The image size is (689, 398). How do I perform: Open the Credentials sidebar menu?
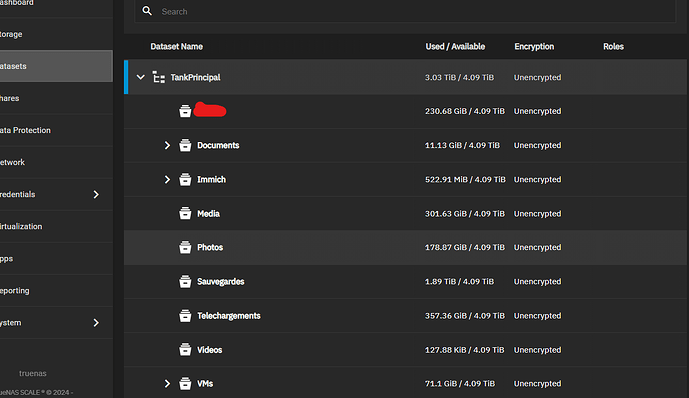click(56, 194)
